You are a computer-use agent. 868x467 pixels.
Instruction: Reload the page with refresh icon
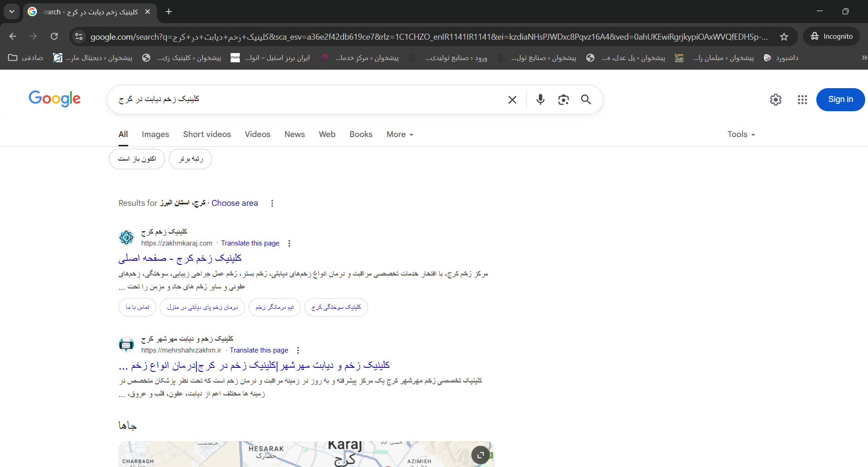[54, 36]
